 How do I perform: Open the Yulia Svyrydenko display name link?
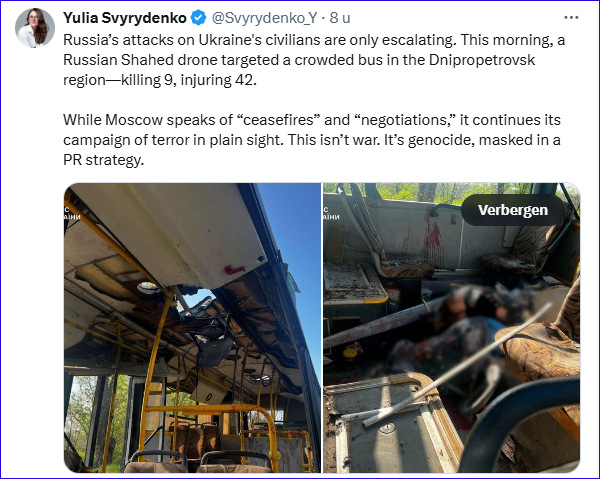[x=125, y=18]
